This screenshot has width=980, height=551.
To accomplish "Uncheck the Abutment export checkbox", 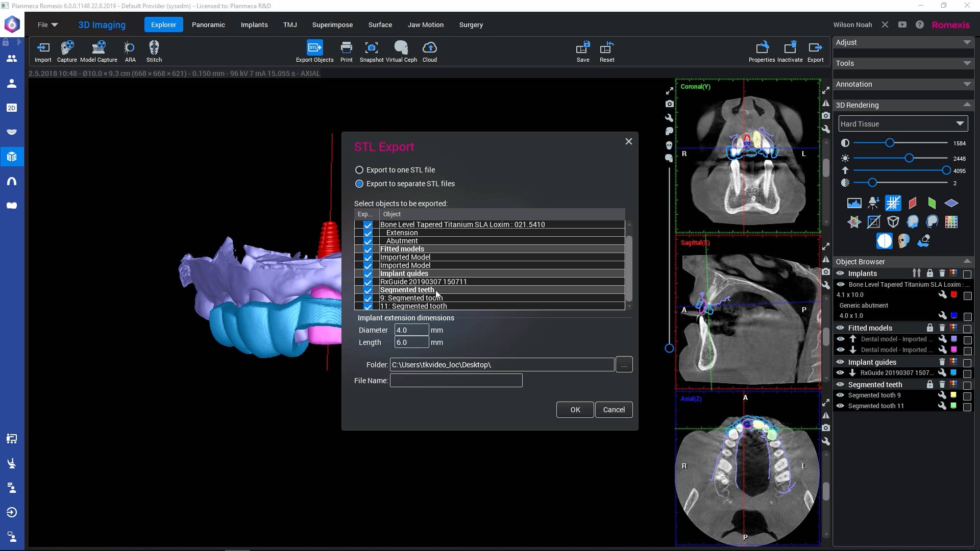I will click(367, 241).
